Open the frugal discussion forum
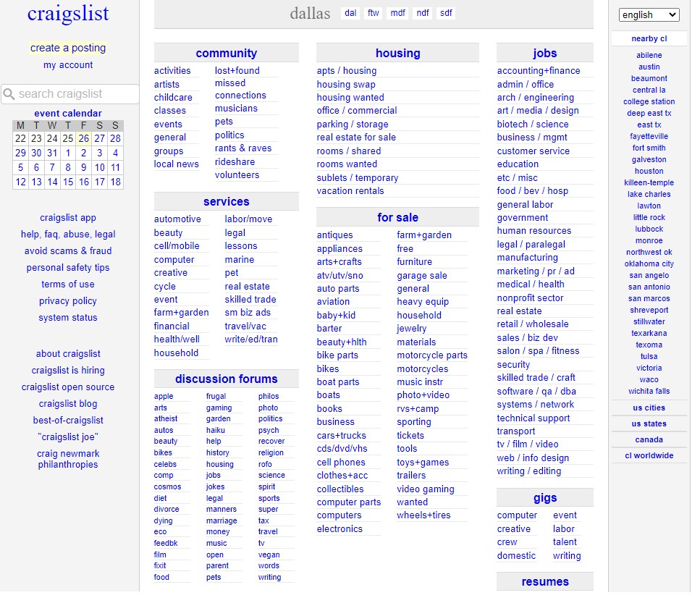The height and width of the screenshot is (603, 700). click(x=216, y=396)
